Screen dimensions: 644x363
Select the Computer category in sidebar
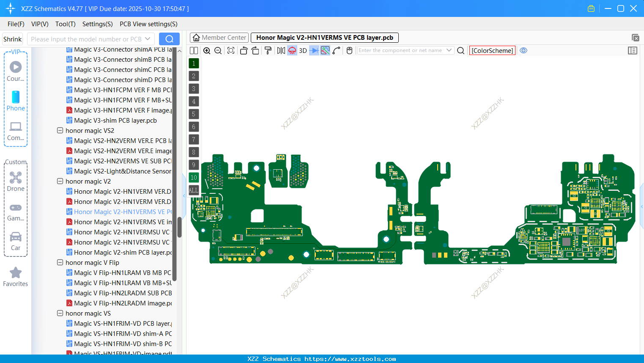[x=16, y=130]
